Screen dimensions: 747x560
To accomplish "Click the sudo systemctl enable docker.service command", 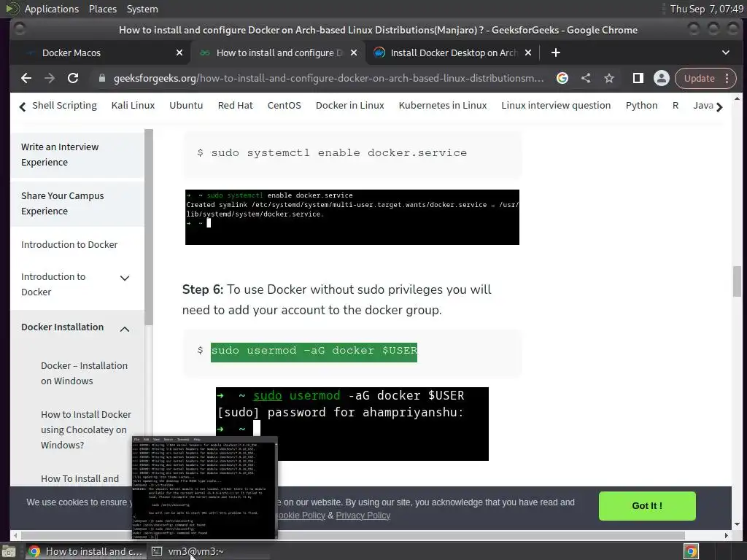I will 338,153.
